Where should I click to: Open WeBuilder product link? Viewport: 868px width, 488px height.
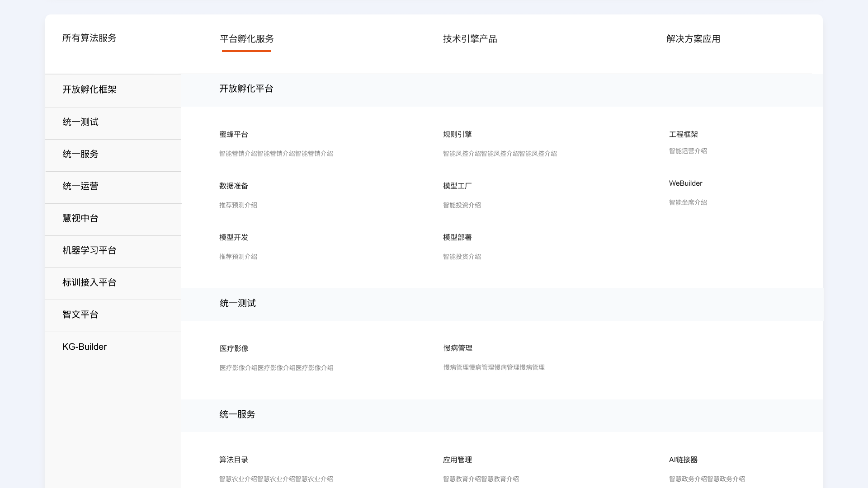685,183
